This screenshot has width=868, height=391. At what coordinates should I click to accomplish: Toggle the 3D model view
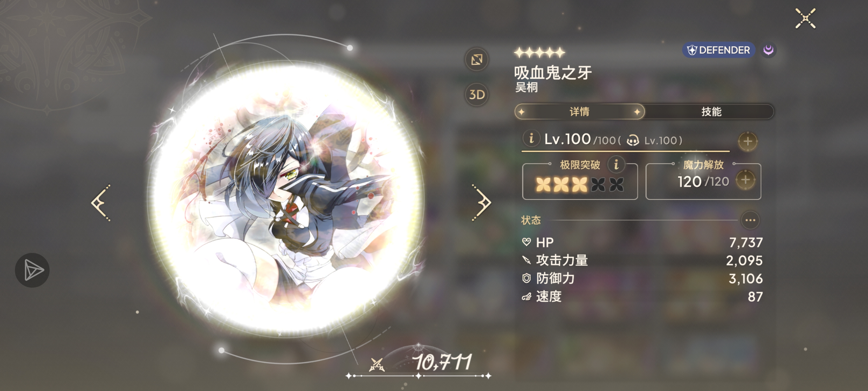click(476, 95)
